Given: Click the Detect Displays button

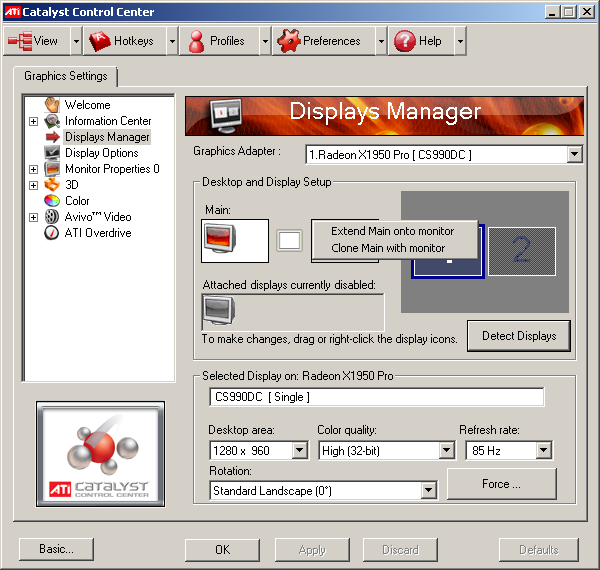Looking at the screenshot, I should 518,336.
